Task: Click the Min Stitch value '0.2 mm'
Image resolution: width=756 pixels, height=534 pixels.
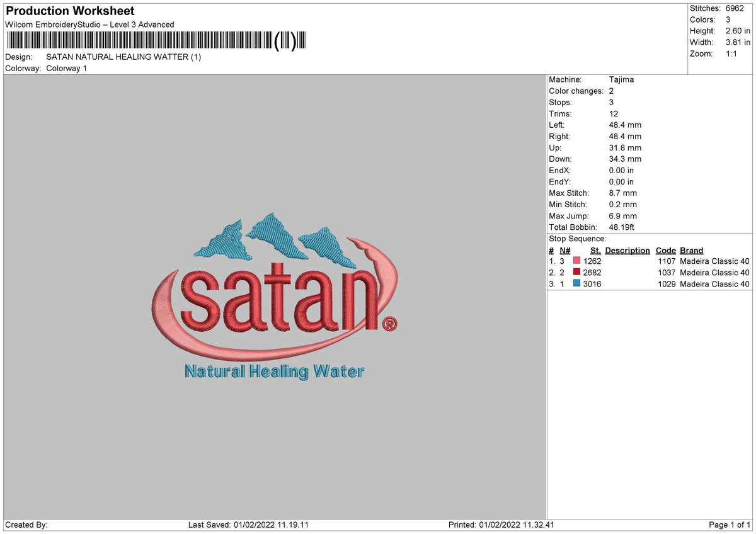Action: tap(623, 205)
